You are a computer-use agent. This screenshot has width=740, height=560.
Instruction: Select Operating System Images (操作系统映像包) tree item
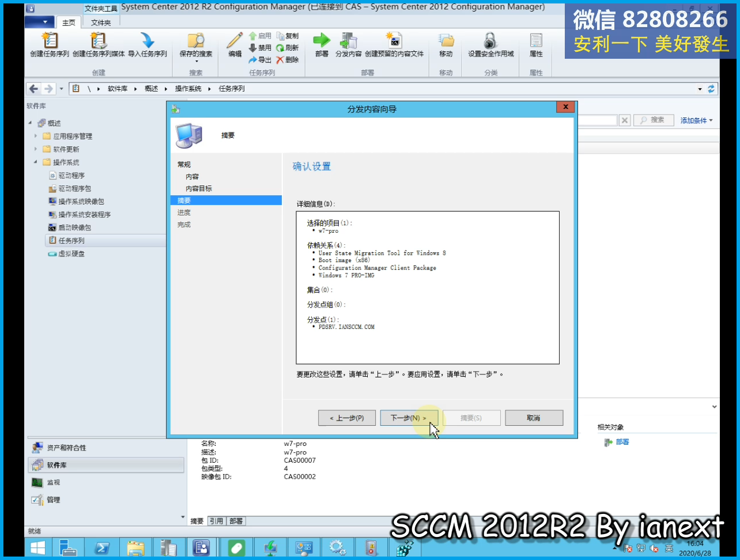77,202
